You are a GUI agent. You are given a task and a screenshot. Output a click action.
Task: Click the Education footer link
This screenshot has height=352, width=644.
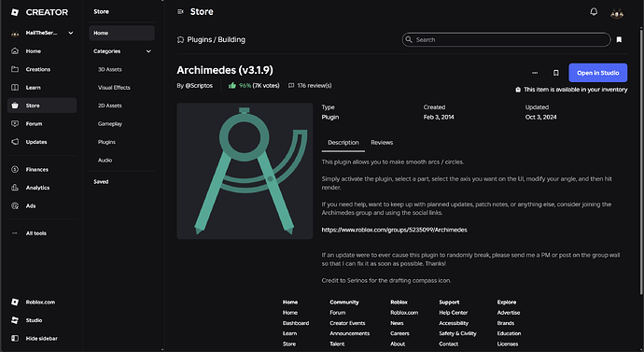509,333
